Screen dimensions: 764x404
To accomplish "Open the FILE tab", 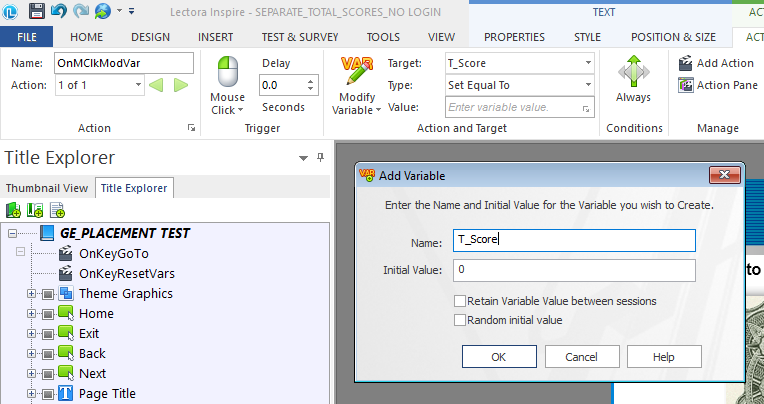I will [x=26, y=37].
